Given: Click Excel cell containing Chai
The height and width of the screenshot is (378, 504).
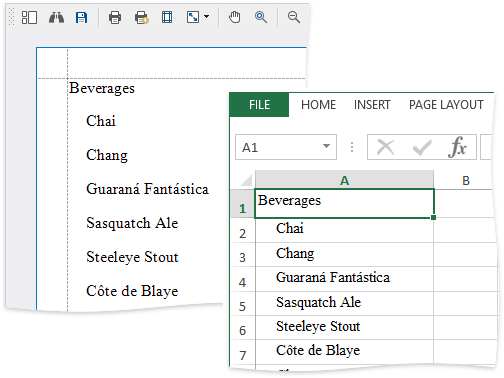Looking at the screenshot, I should [x=344, y=230].
